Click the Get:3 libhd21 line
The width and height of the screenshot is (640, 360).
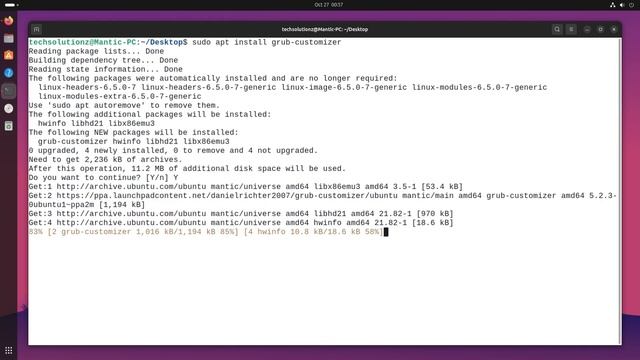coord(241,213)
